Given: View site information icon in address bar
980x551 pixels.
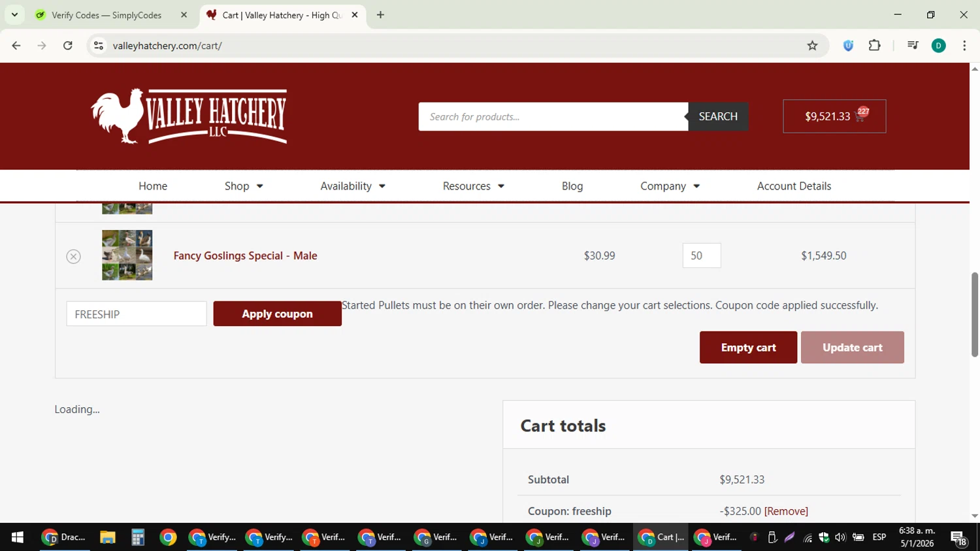Looking at the screenshot, I should pos(99,46).
